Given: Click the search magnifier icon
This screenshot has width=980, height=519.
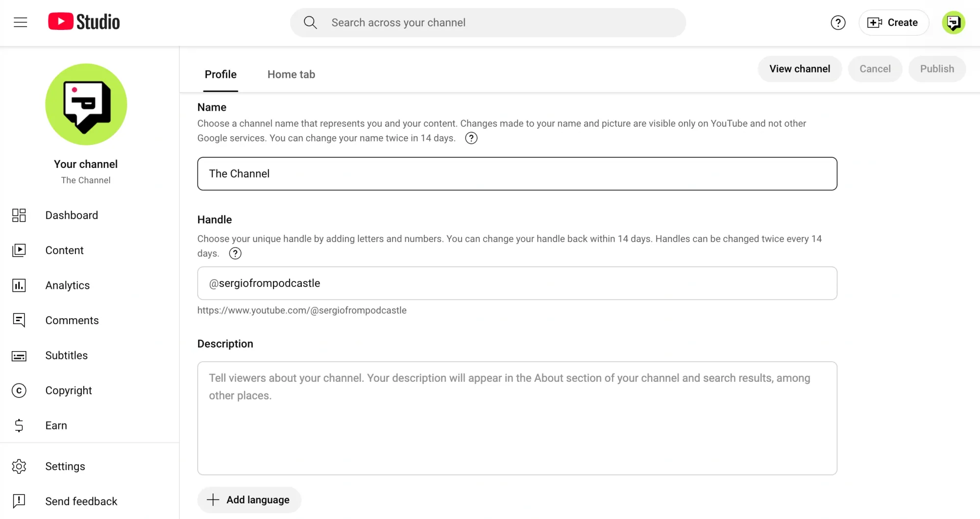Looking at the screenshot, I should click(310, 22).
